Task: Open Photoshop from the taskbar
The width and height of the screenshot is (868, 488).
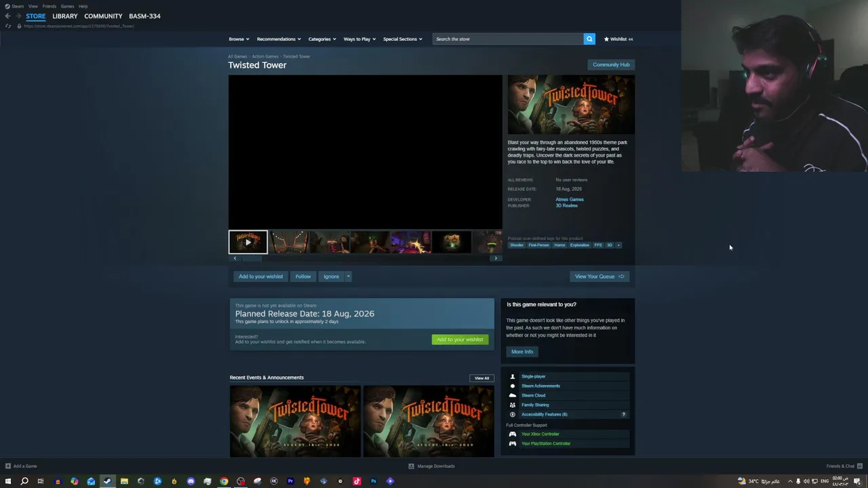Action: tap(374, 481)
